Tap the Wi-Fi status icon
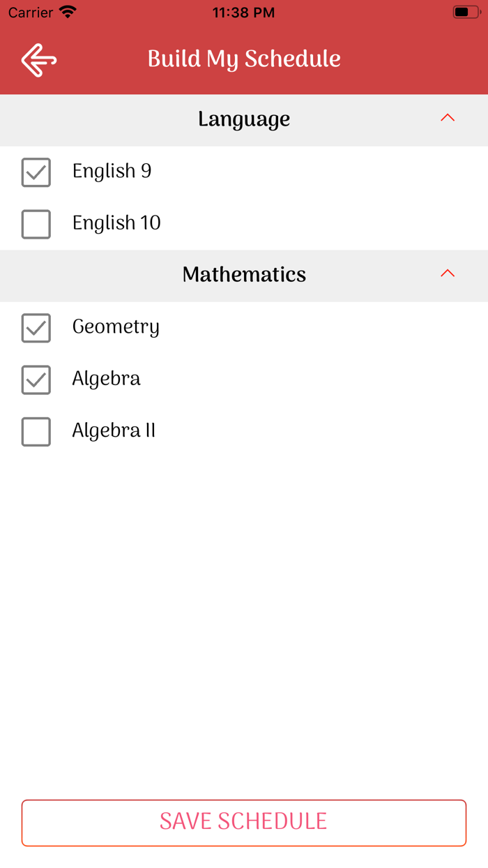This screenshot has height=868, width=488. pos(68,13)
